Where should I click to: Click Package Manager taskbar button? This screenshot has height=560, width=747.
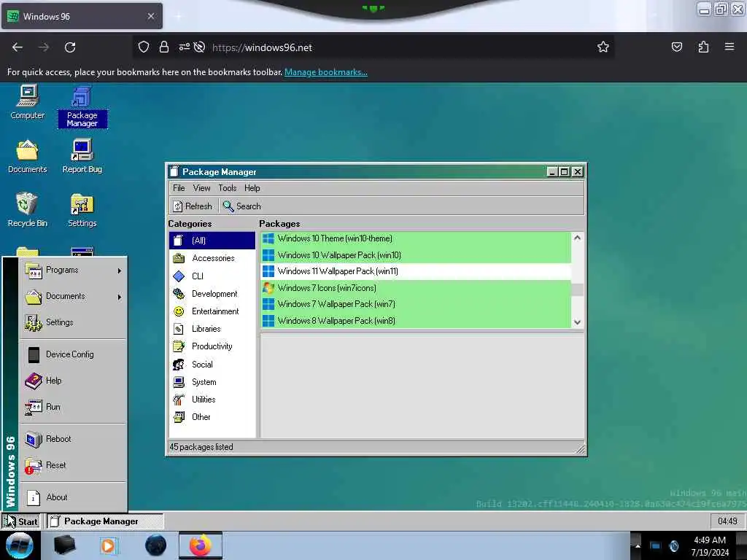105,521
